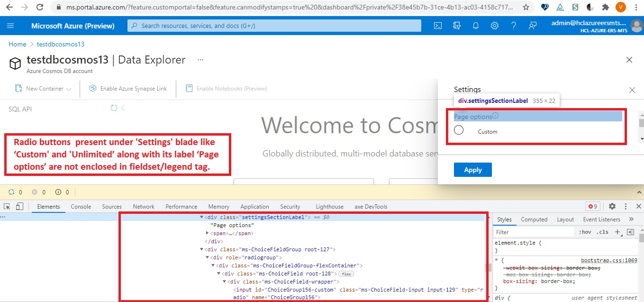Click the New Container button
Viewport: 644px width, 302px height.
pyautogui.click(x=43, y=89)
